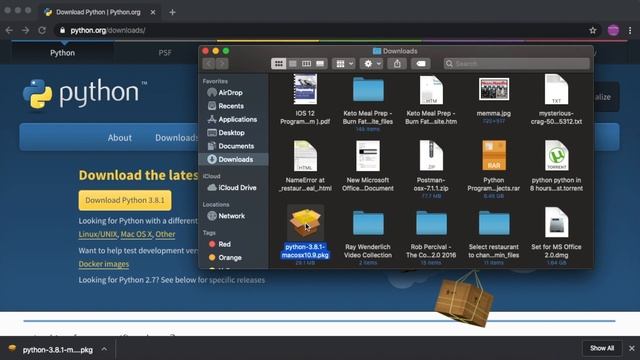Image resolution: width=640 pixels, height=360 pixels.
Task: Select the memma.jpg image thumbnail
Action: click(494, 89)
